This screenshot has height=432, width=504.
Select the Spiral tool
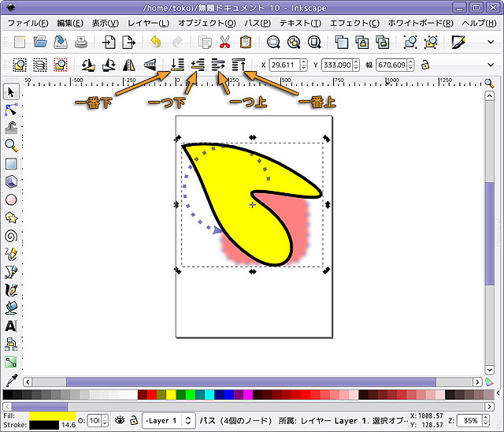[11, 235]
